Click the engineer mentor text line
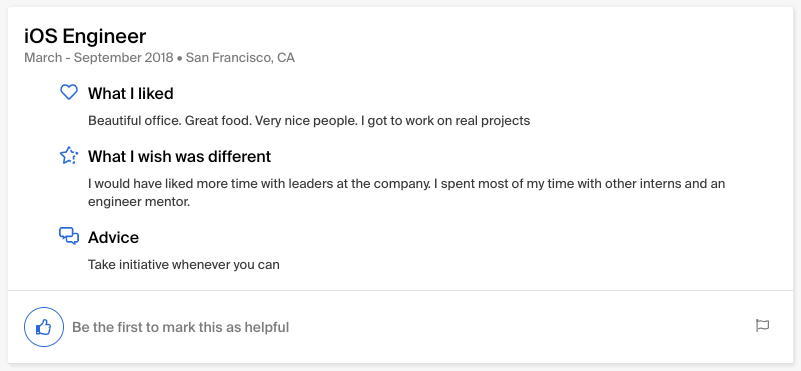The height and width of the screenshot is (371, 801). coord(139,202)
